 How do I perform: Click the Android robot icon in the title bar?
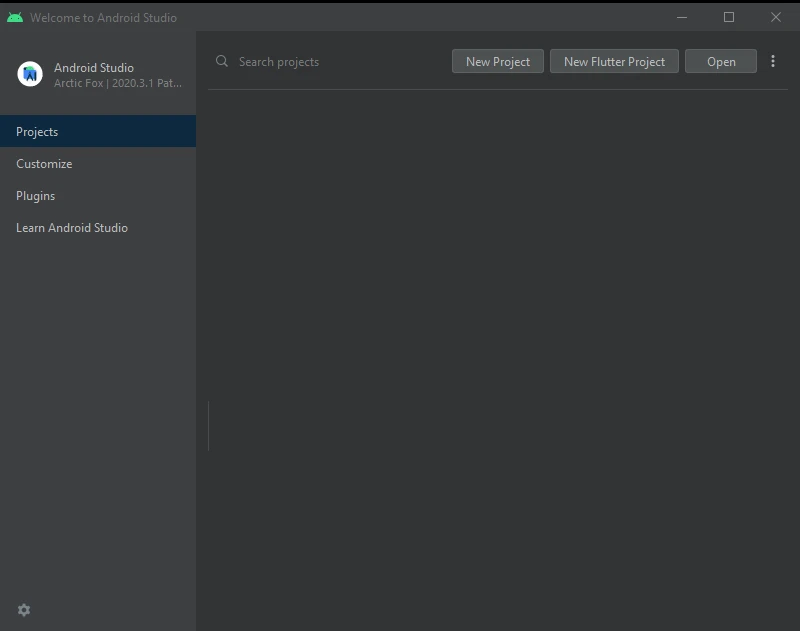(14, 17)
